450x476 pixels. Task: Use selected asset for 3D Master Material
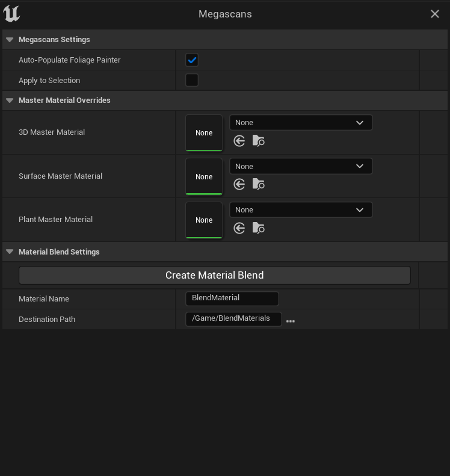[x=239, y=141]
